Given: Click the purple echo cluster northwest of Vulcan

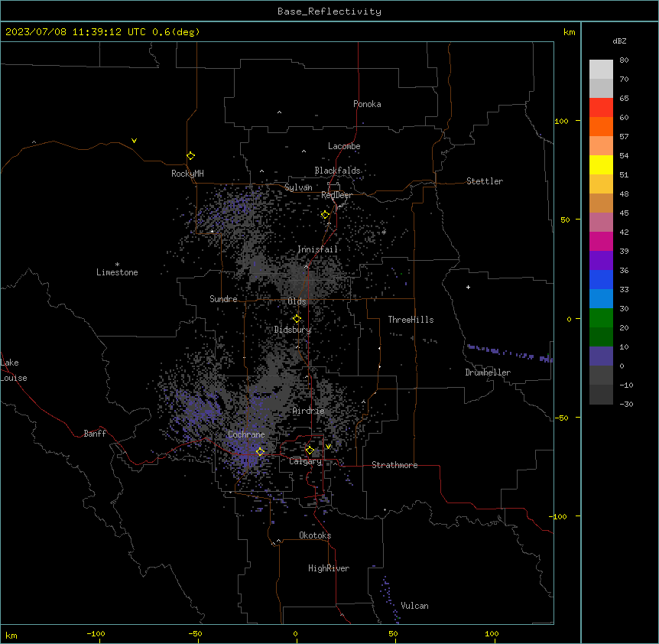Looking at the screenshot, I should [390, 599].
